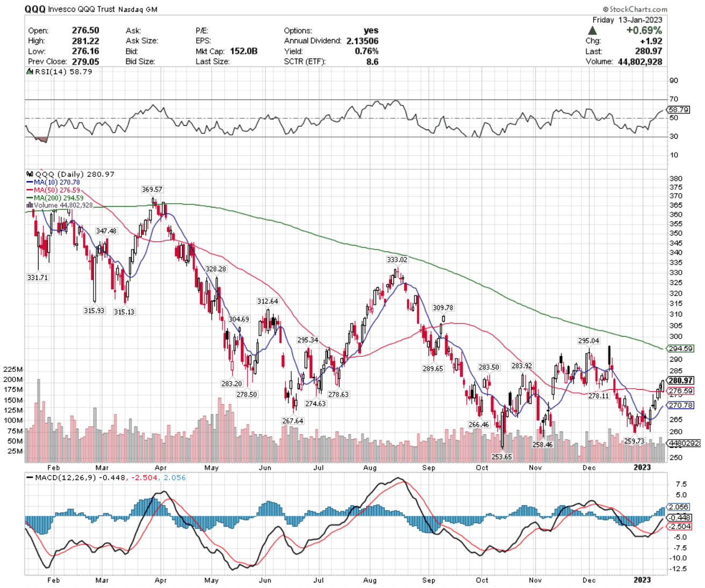
Task: Click the 274.63 price label
Action: 315,404
